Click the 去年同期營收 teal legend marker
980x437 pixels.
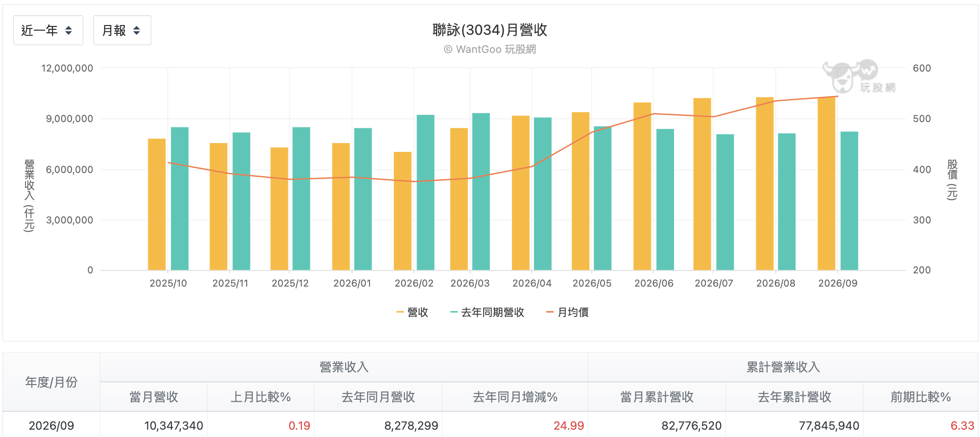click(x=454, y=312)
